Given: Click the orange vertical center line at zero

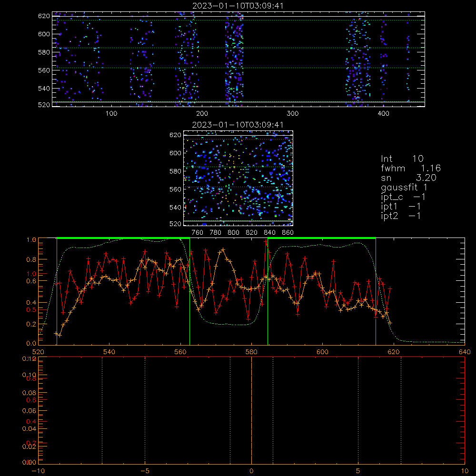Looking at the screenshot, I should click(251, 410).
